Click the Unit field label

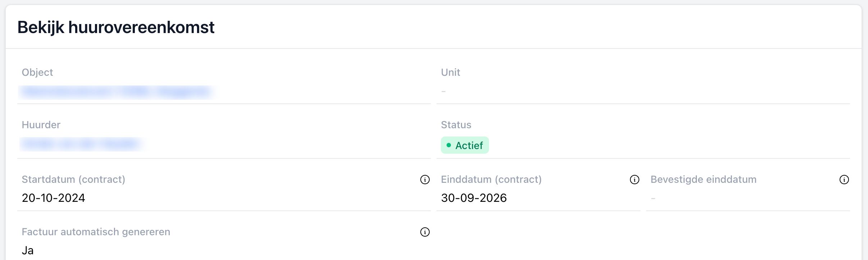click(450, 73)
